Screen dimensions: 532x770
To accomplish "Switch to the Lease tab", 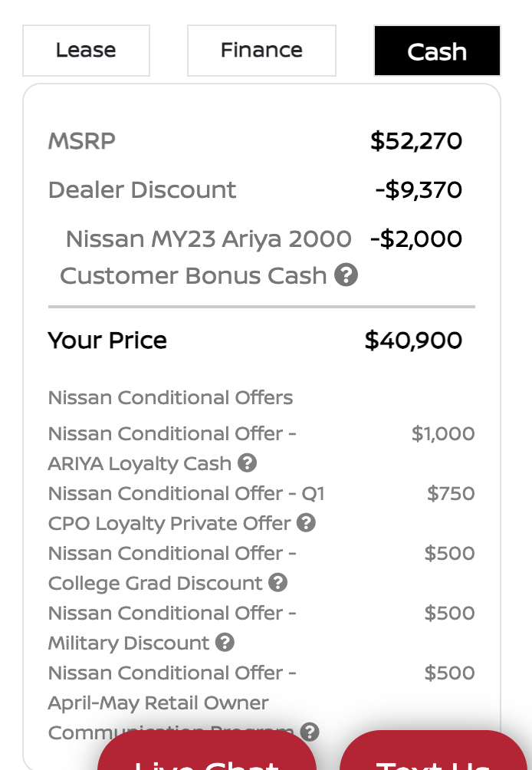I will pyautogui.click(x=86, y=51).
